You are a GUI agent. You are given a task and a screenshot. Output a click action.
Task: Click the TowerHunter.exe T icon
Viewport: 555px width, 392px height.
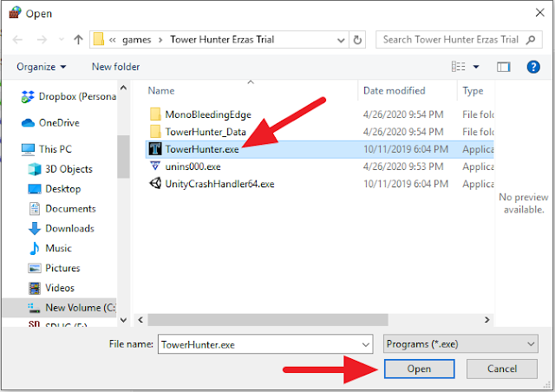tap(155, 149)
